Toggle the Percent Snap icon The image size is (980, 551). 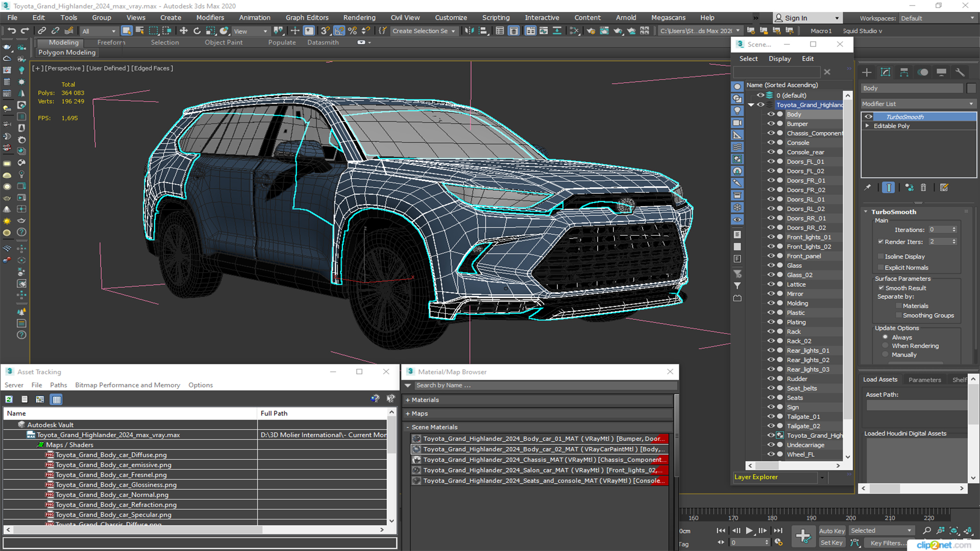[x=352, y=31]
